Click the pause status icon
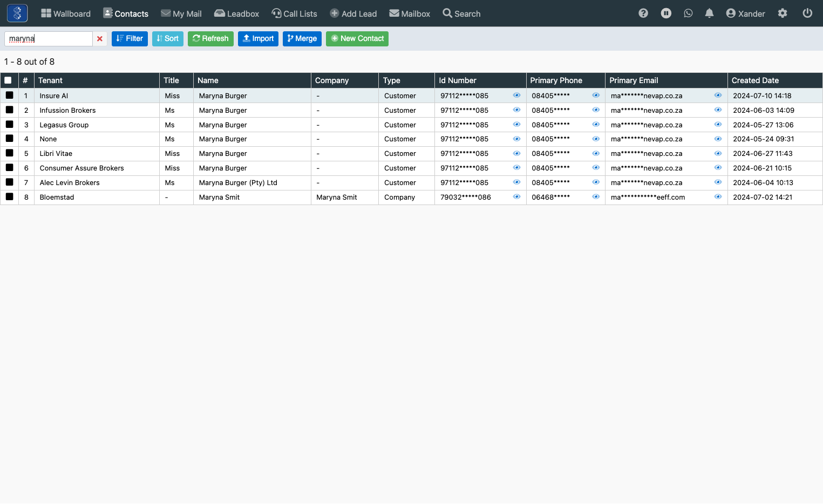This screenshot has width=823, height=504. click(x=666, y=13)
